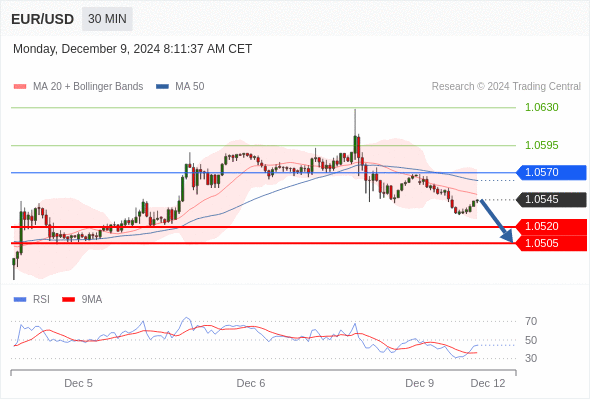Click the blue MA 50 legend swatch
This screenshot has width=590, height=400.
(x=162, y=87)
